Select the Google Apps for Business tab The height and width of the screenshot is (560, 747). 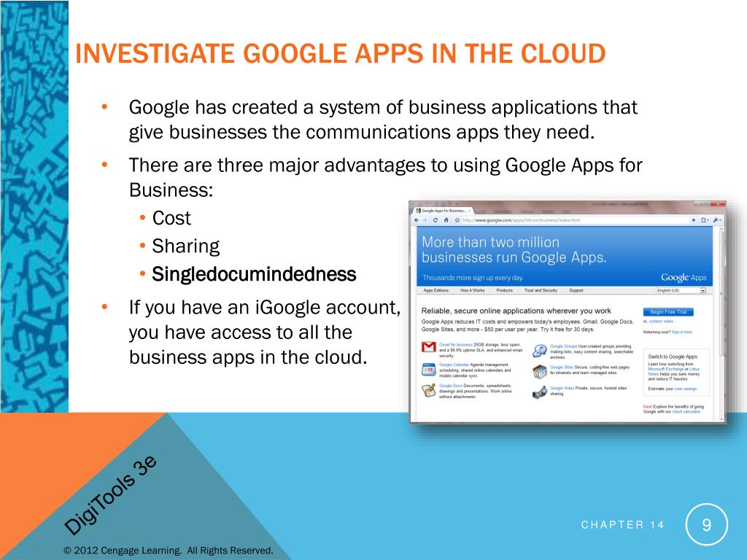[x=443, y=211]
